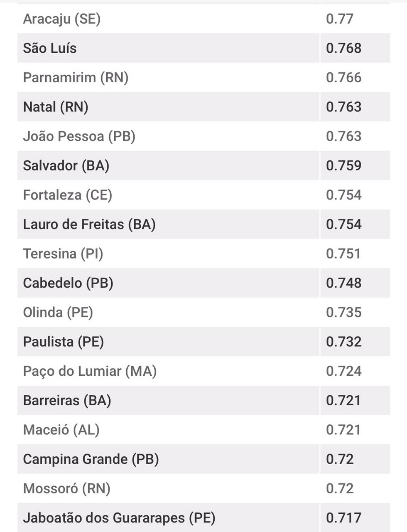The height and width of the screenshot is (532, 407).
Task: Select the 0.748 index value
Action: (343, 283)
